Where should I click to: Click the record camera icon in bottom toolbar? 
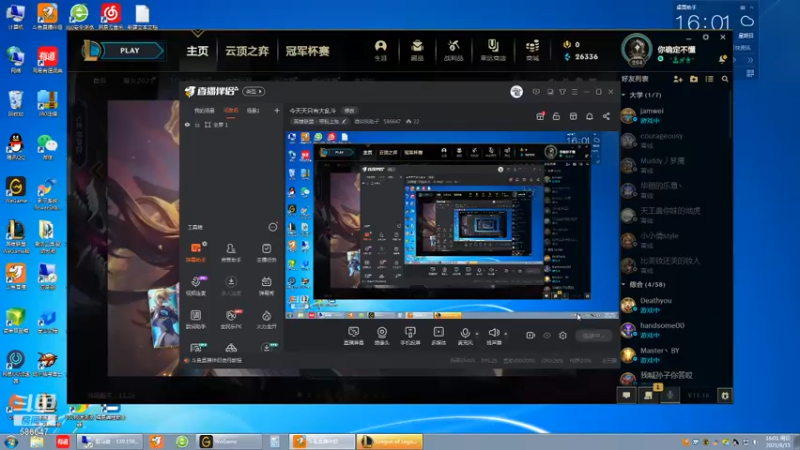(x=531, y=335)
